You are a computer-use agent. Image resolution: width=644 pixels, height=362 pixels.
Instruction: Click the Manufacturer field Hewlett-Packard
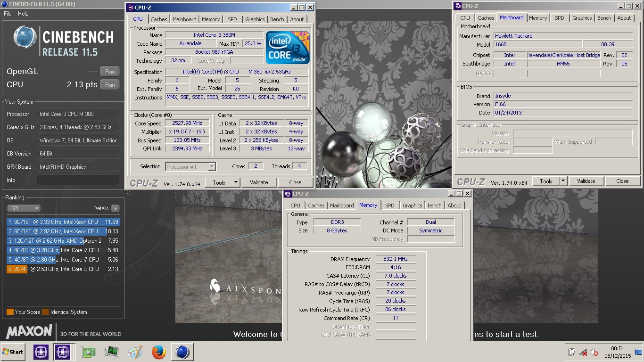pos(563,36)
